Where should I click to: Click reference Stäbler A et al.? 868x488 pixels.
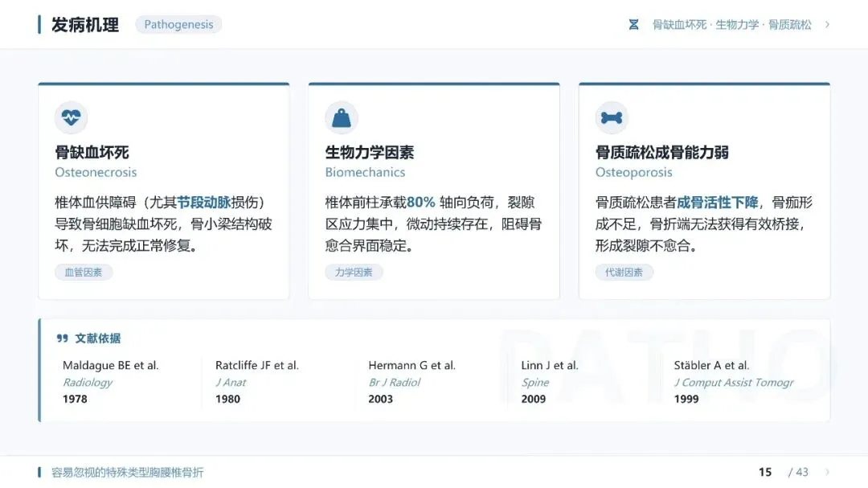711,366
